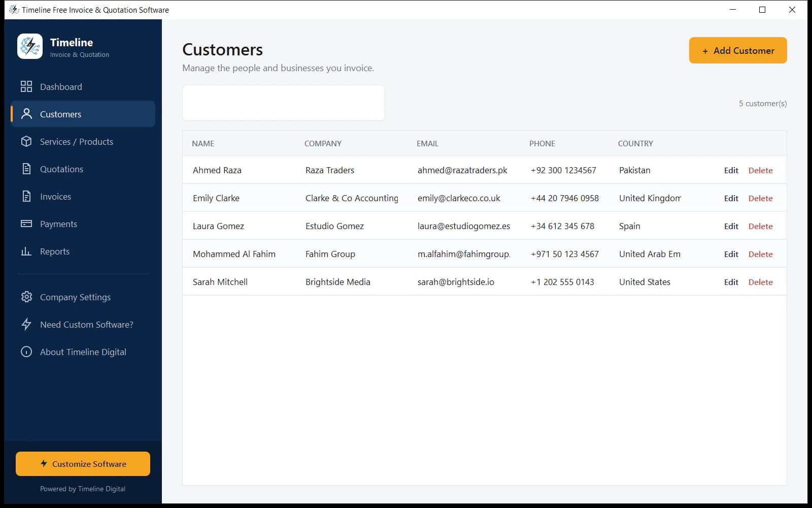Click the Payments card icon
812x508 pixels.
click(x=26, y=224)
